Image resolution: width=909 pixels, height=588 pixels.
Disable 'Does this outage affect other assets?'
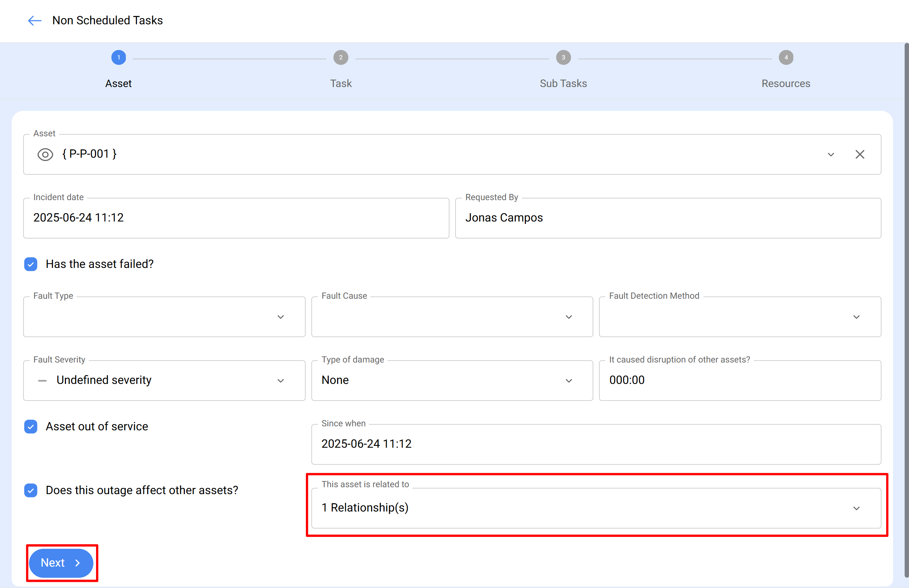click(x=30, y=490)
